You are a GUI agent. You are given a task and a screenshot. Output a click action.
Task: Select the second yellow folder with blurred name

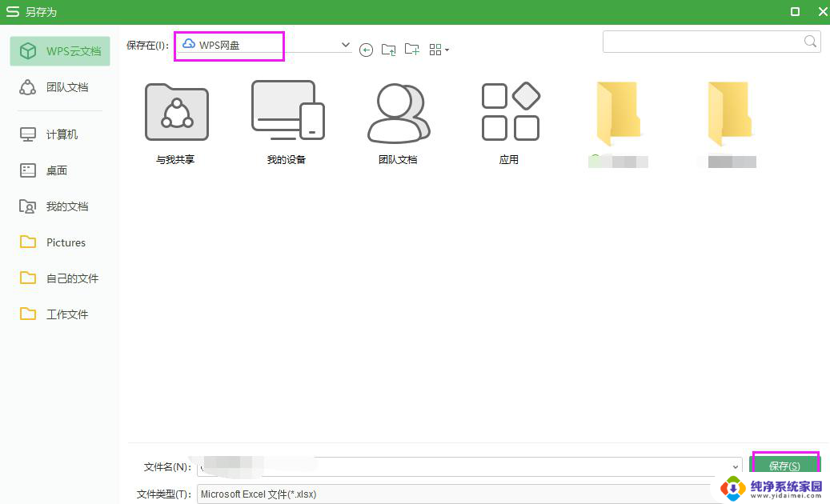pyautogui.click(x=729, y=125)
